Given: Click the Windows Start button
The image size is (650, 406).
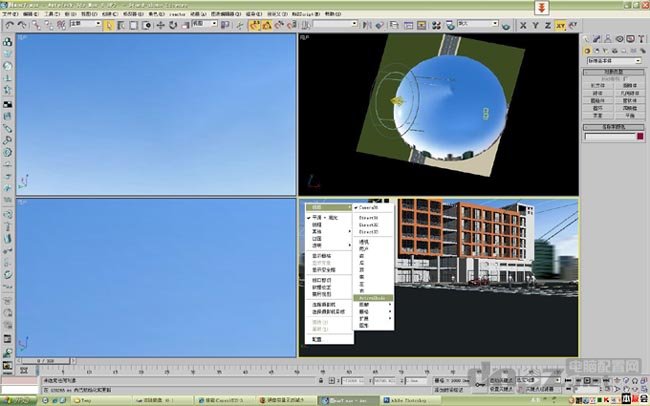Looking at the screenshot, I should click(x=17, y=399).
